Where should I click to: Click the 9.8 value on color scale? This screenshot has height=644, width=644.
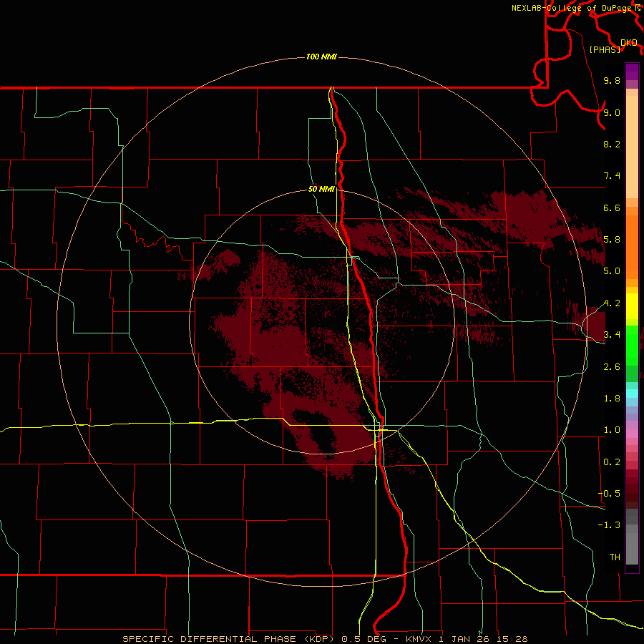612,80
